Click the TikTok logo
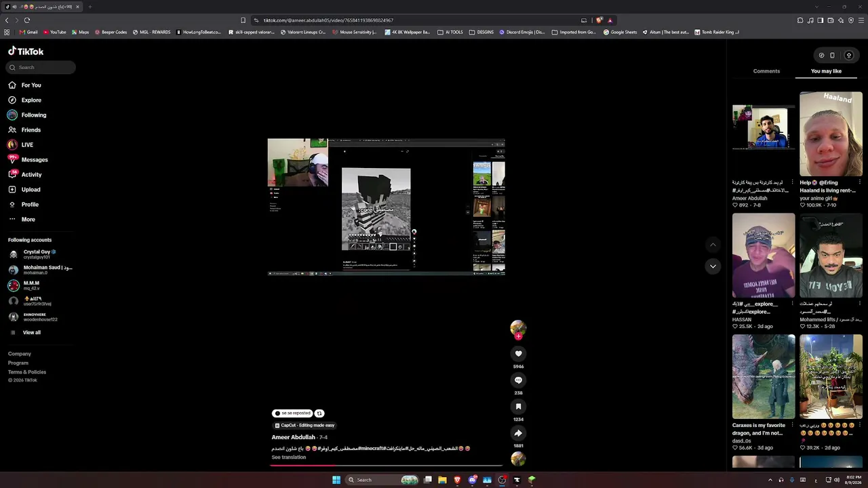 click(x=26, y=52)
